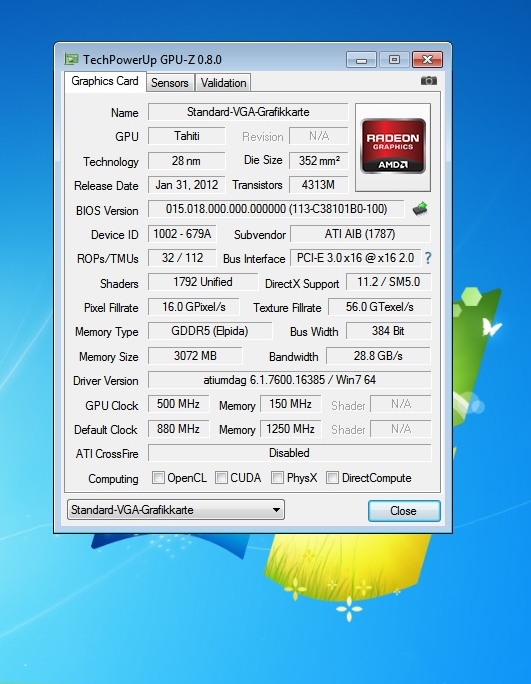Click the BIOS Version value field
This screenshot has width=531, height=684.
click(x=276, y=209)
